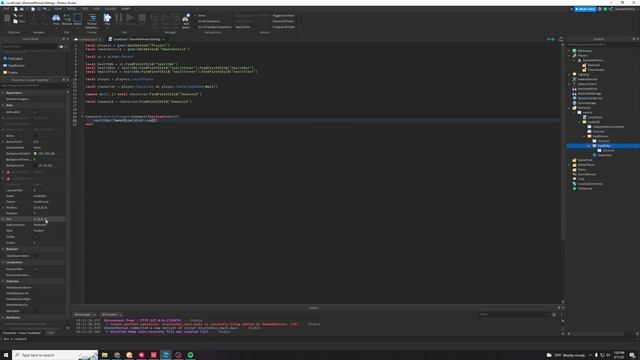Viewport: 640px width, 360px height.
Task: Select the LocalScript under StarterGui
Action: (x=594, y=117)
